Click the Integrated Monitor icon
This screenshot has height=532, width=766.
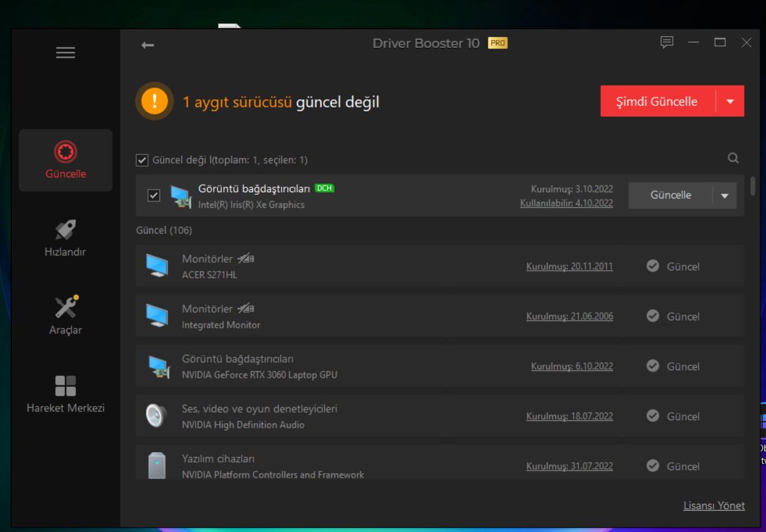coord(157,315)
